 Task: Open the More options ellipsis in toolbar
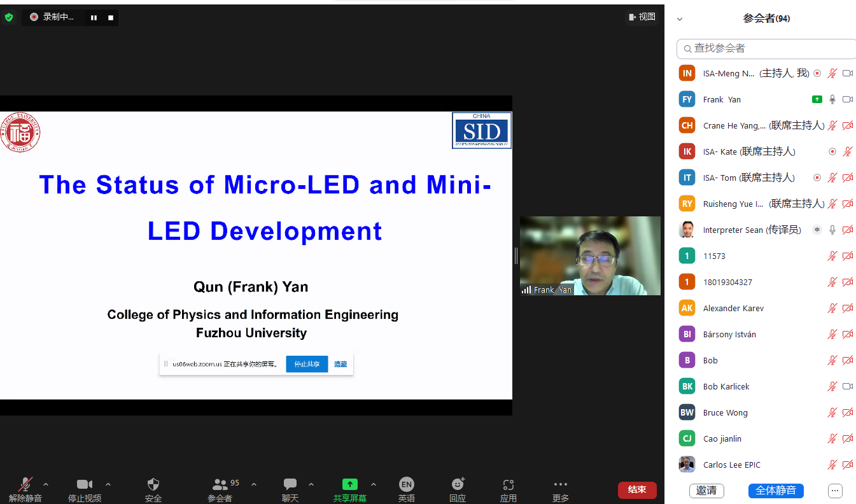click(560, 488)
